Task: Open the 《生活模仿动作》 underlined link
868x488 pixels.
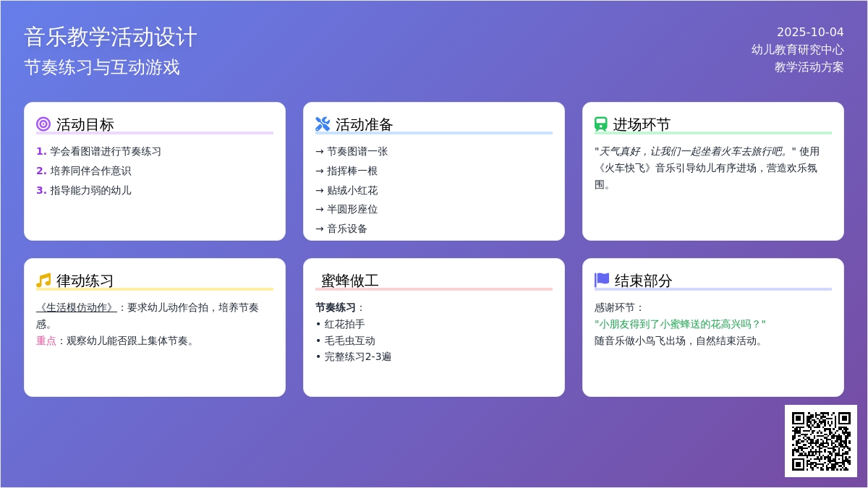Action: pyautogui.click(x=76, y=307)
